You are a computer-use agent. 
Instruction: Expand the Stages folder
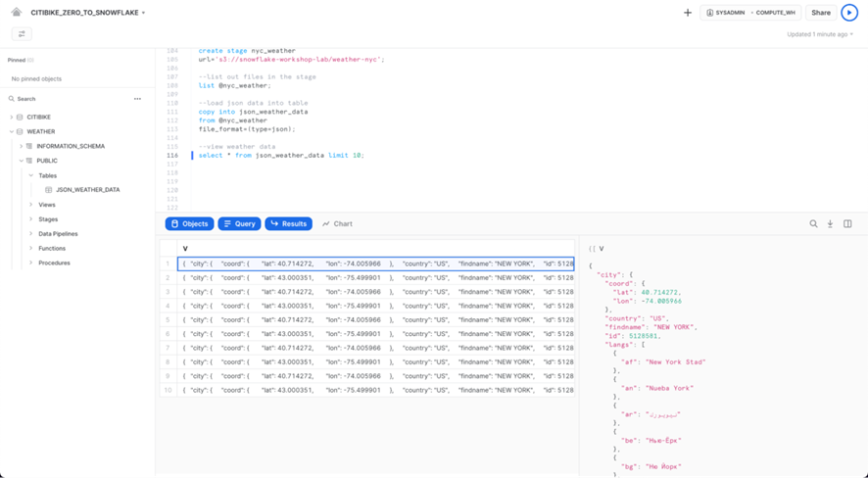tap(31, 219)
